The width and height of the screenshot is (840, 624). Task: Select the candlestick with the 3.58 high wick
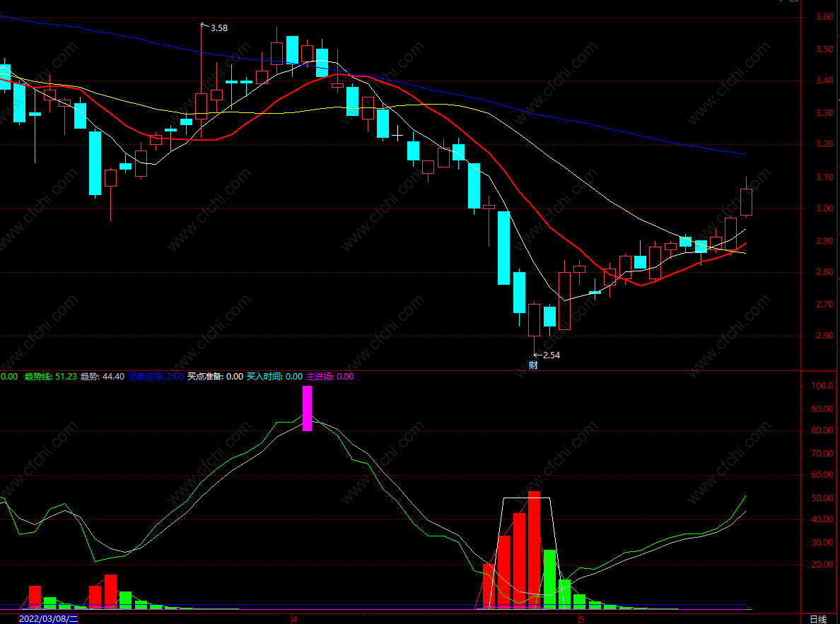pos(201,106)
